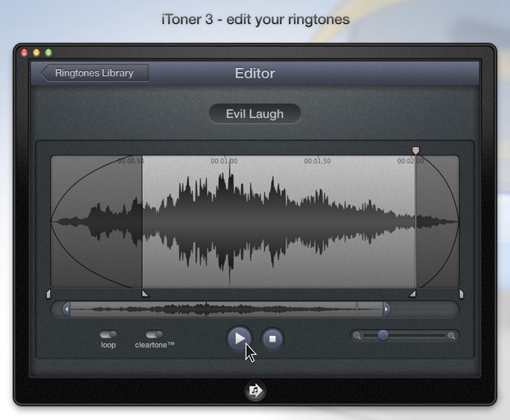Stop ringtone playback
Screen dimensions: 510x420
pos(273,339)
